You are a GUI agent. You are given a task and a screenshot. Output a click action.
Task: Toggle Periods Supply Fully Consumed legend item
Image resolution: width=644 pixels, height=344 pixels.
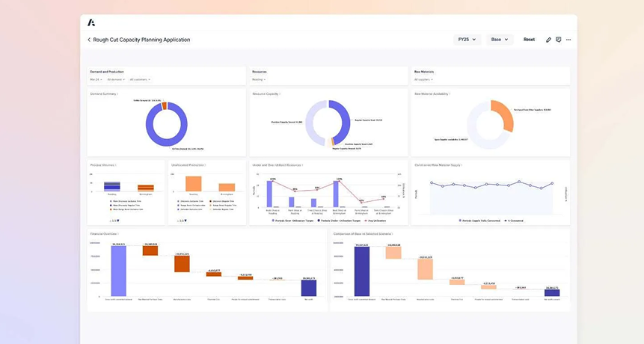click(x=480, y=221)
